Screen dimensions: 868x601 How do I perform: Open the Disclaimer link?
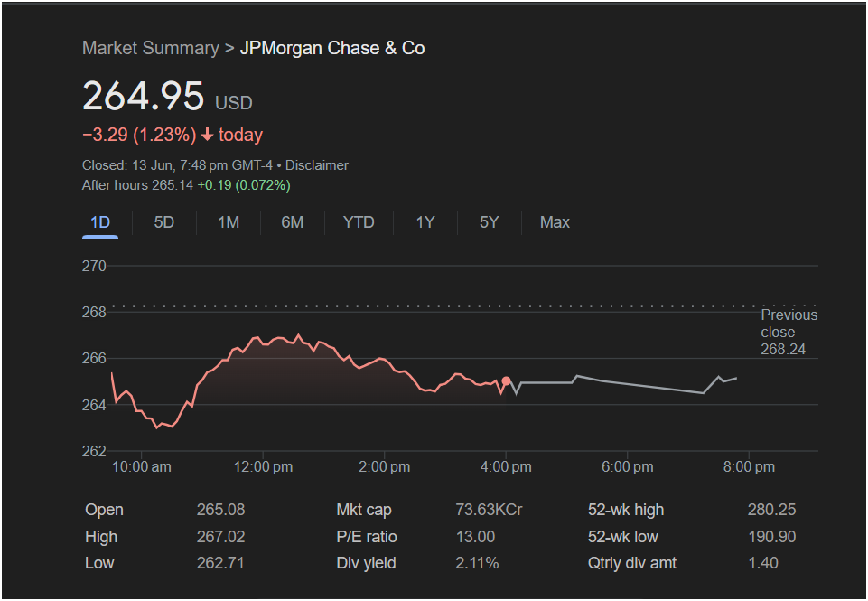click(x=317, y=165)
